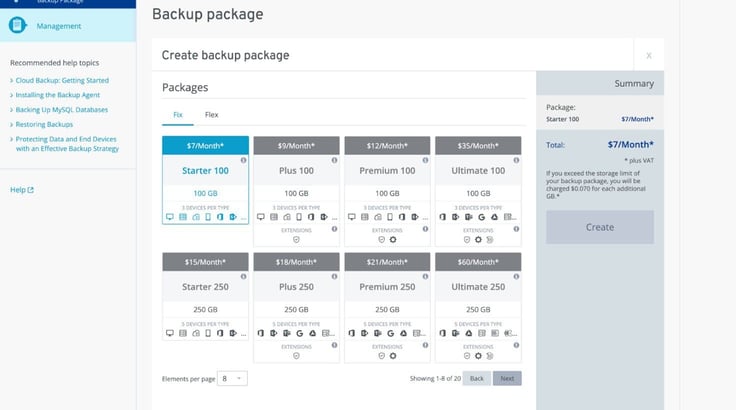This screenshot has height=410, width=736.
Task: Click Starter 100 text under Package in Summary
Action: [x=562, y=119]
